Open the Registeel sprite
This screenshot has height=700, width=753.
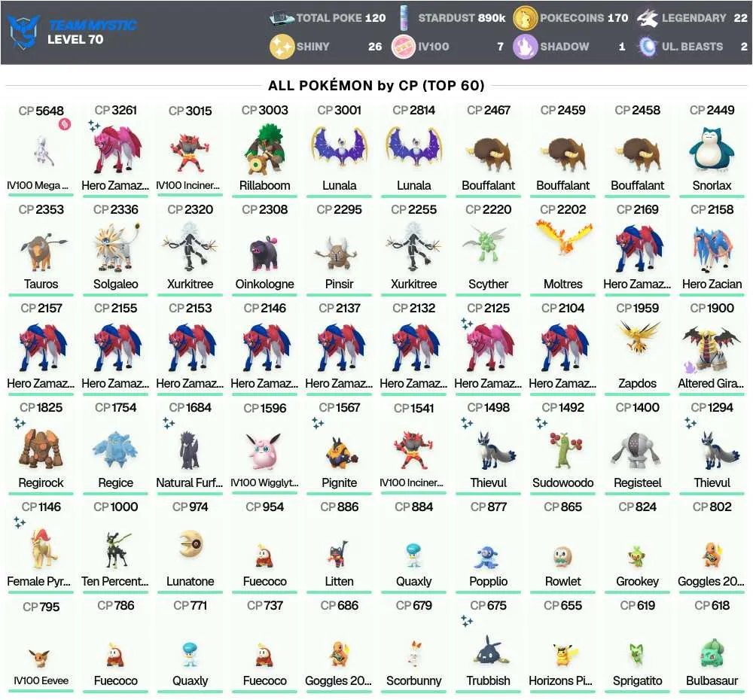pos(637,450)
